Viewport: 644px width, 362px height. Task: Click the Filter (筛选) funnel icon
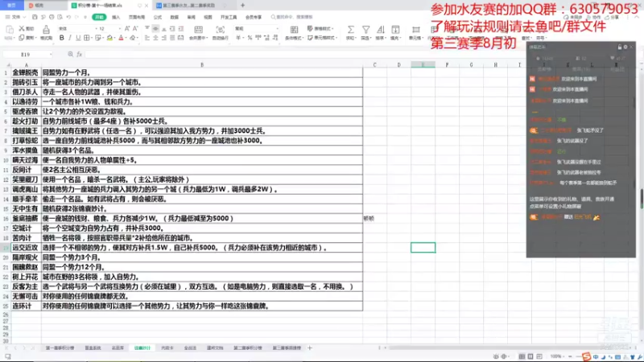365,30
